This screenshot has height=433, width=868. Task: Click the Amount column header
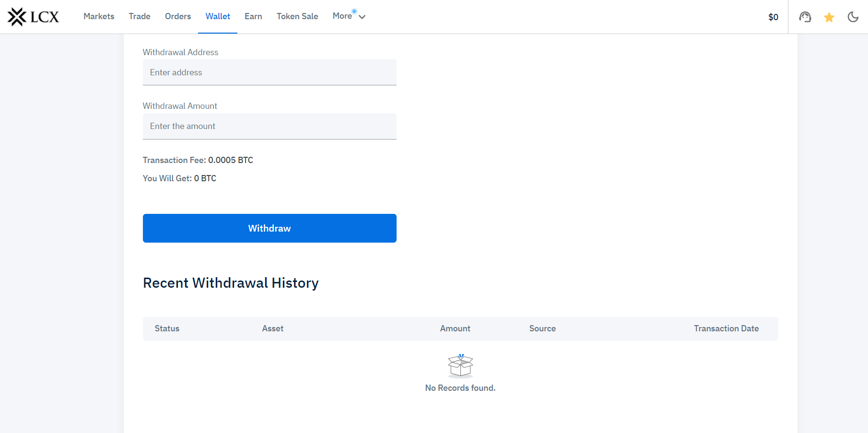(x=455, y=328)
